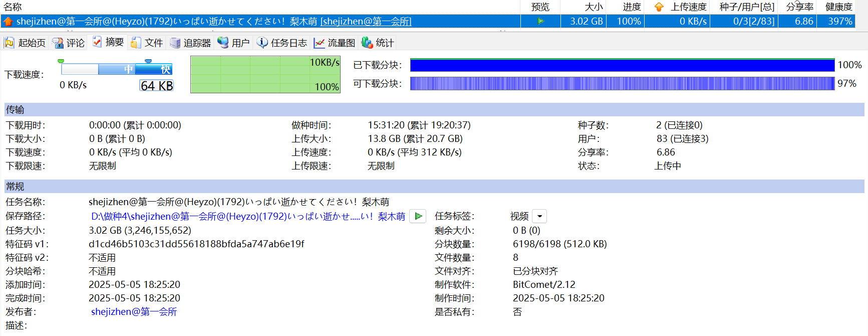Click the green preview play icon in task row

pyautogui.click(x=540, y=21)
